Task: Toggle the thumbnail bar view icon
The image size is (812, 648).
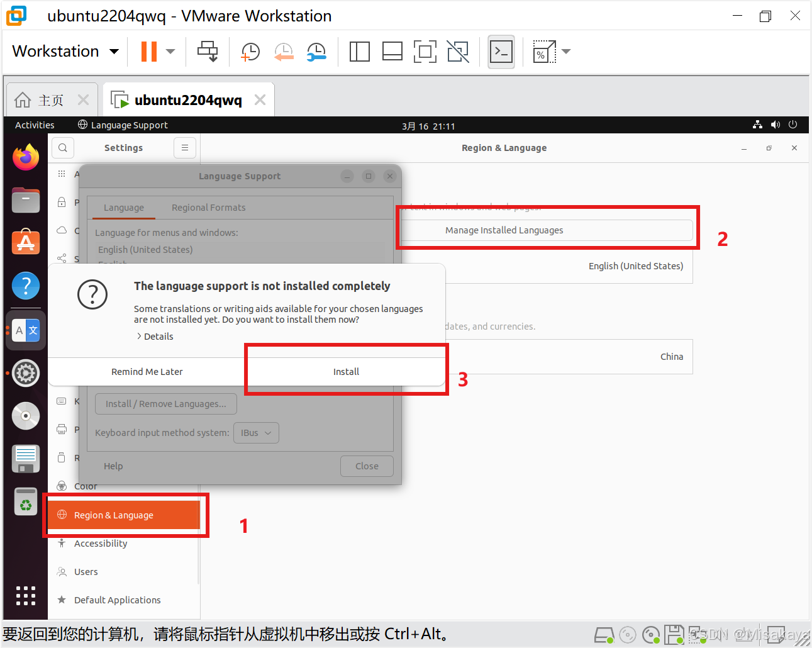Action: [392, 52]
